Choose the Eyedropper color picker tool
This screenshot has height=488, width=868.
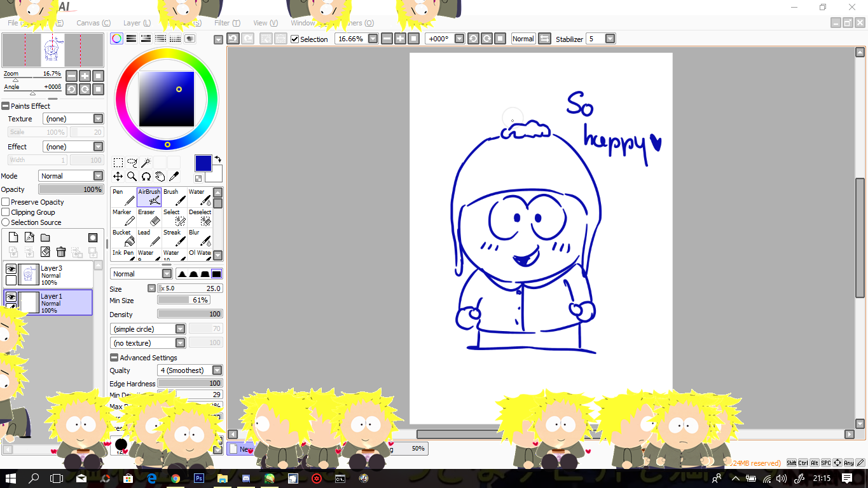(x=175, y=176)
